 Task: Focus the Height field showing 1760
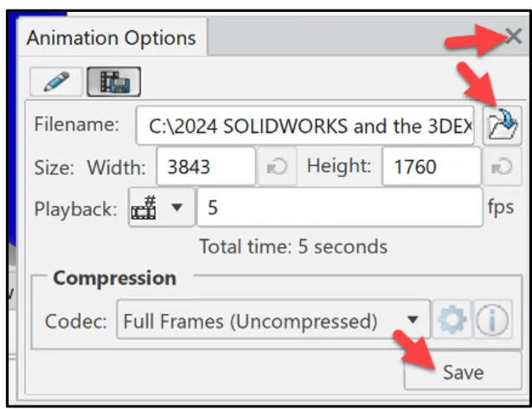click(x=430, y=167)
